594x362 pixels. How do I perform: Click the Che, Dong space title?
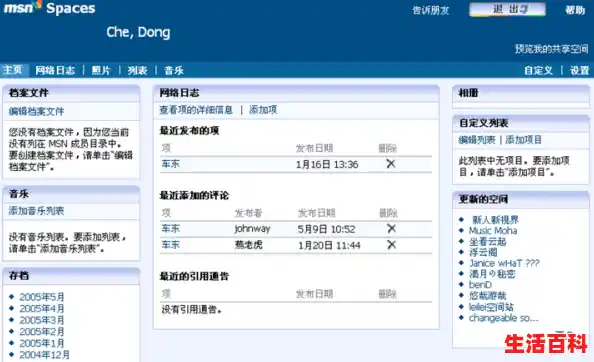[138, 33]
